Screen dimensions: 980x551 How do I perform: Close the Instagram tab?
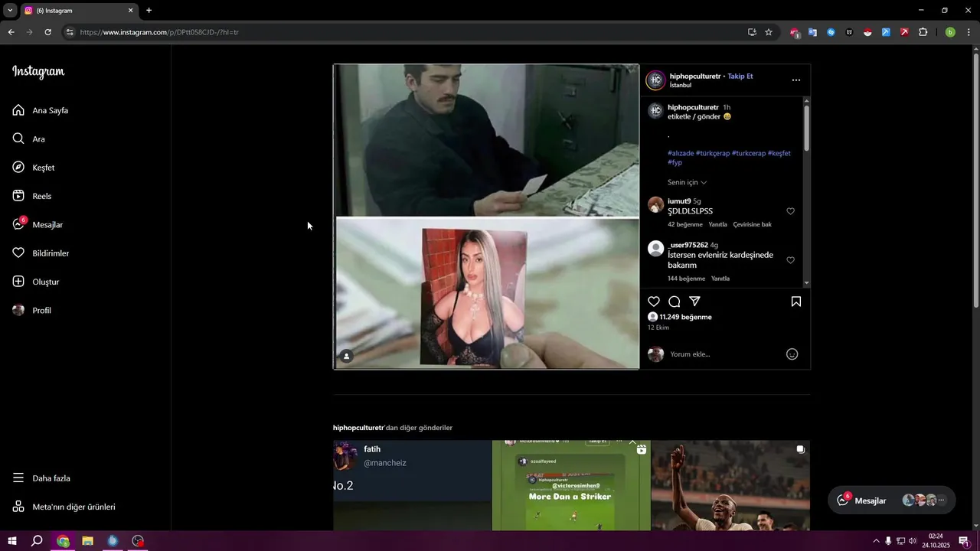click(130, 11)
